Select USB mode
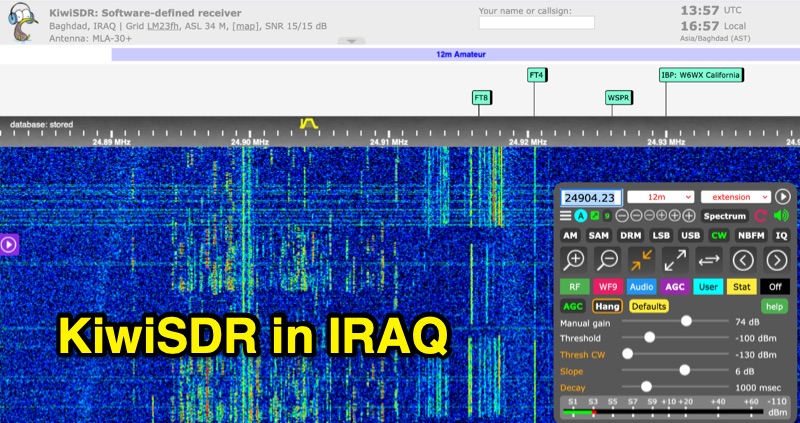Screen dimensions: 800x423 pyautogui.click(x=691, y=236)
